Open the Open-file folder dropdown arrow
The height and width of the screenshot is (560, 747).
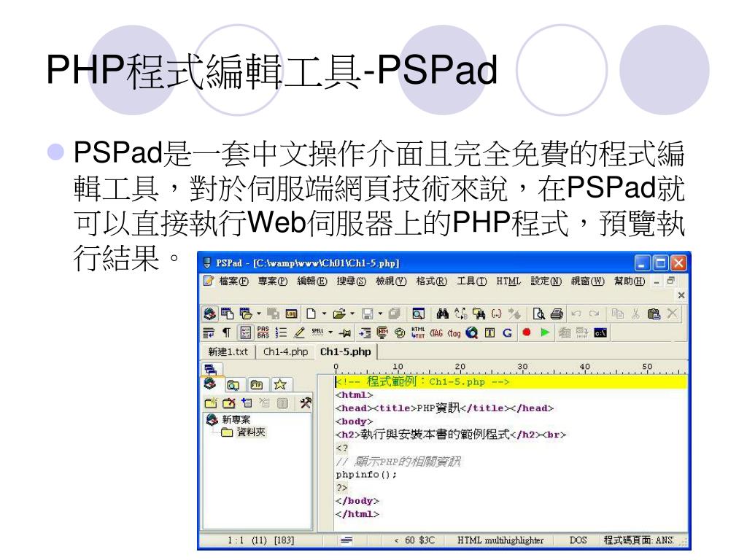[352, 314]
